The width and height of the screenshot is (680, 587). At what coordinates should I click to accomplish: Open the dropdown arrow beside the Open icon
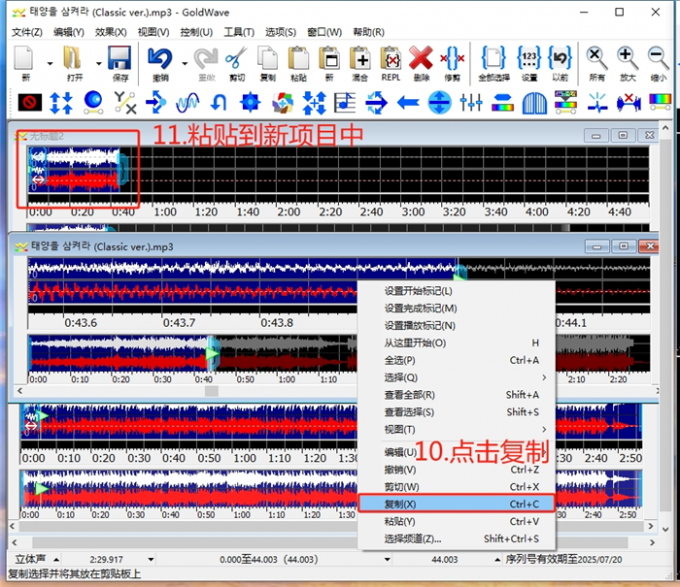(x=99, y=64)
